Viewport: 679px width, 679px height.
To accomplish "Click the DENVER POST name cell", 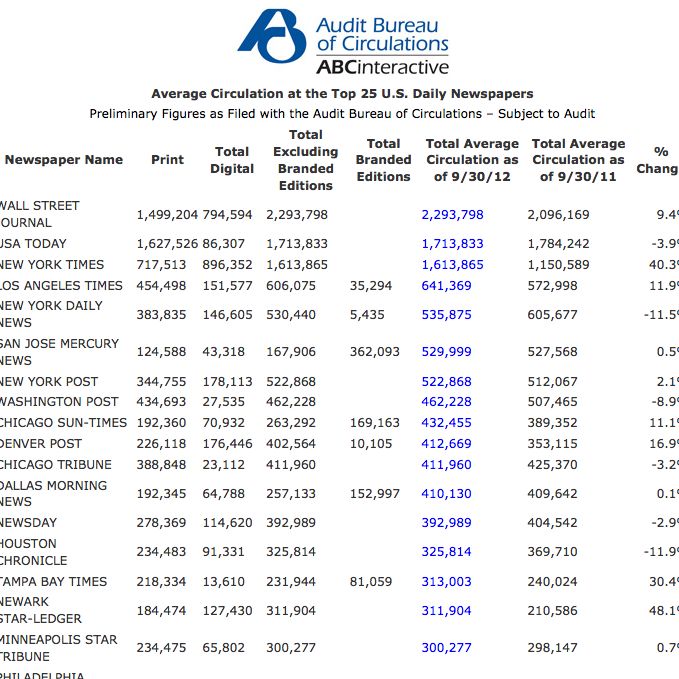I will pyautogui.click(x=41, y=443).
